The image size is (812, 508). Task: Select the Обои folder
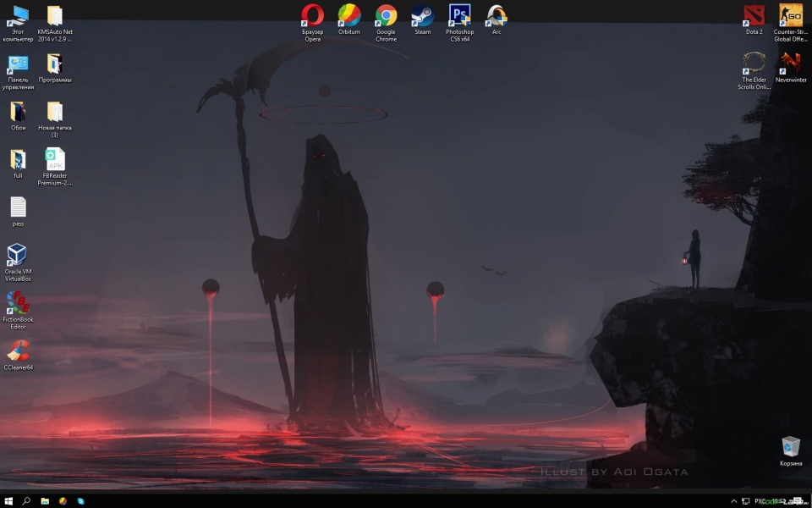point(18,116)
